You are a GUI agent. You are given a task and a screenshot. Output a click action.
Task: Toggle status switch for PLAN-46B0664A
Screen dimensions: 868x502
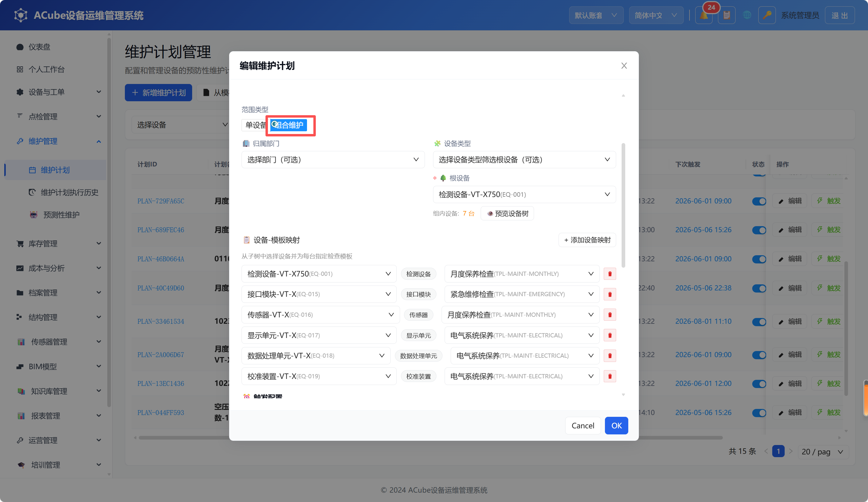(759, 259)
